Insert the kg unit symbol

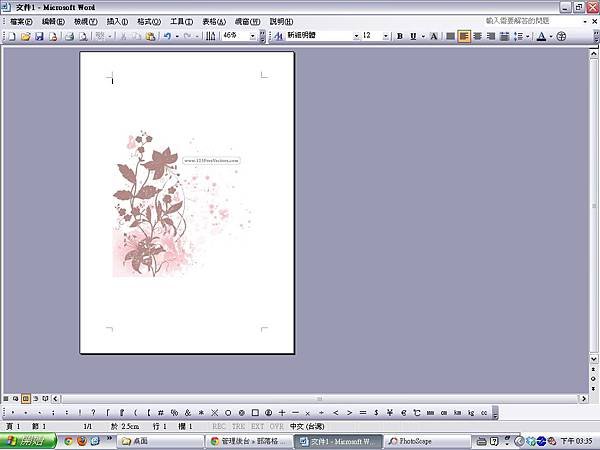[471, 412]
